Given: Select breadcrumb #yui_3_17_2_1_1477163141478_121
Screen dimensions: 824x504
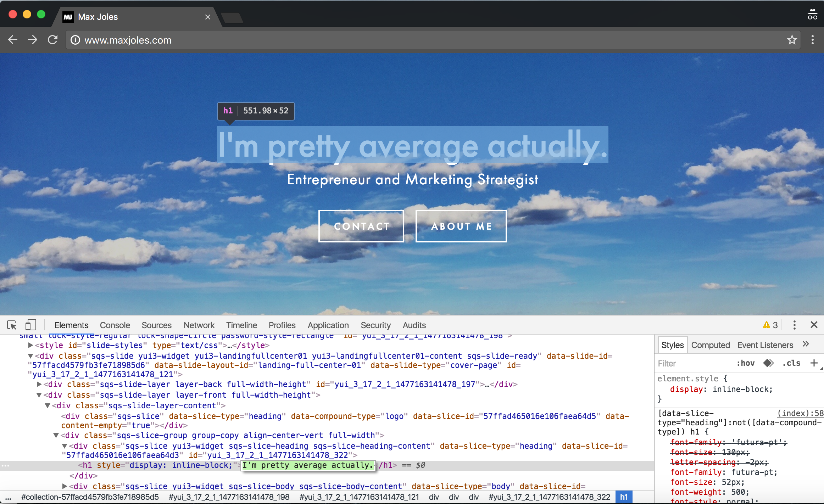Looking at the screenshot, I should pyautogui.click(x=359, y=497).
